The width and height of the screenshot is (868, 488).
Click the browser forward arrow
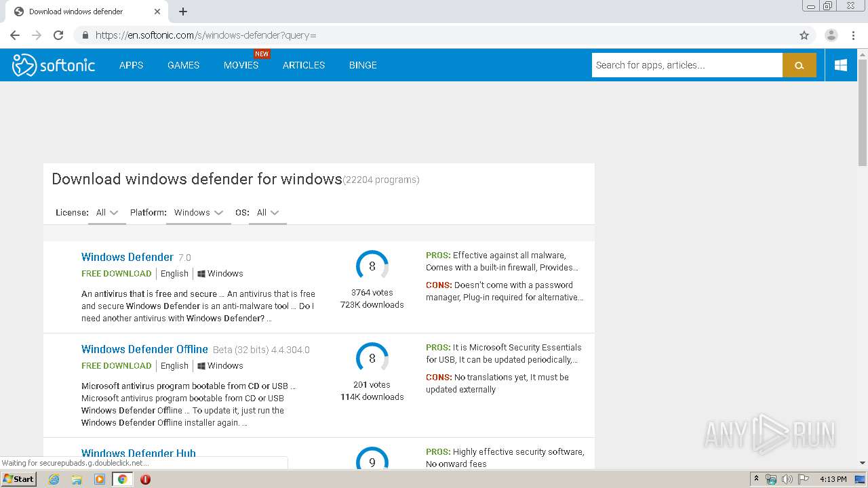coord(37,35)
